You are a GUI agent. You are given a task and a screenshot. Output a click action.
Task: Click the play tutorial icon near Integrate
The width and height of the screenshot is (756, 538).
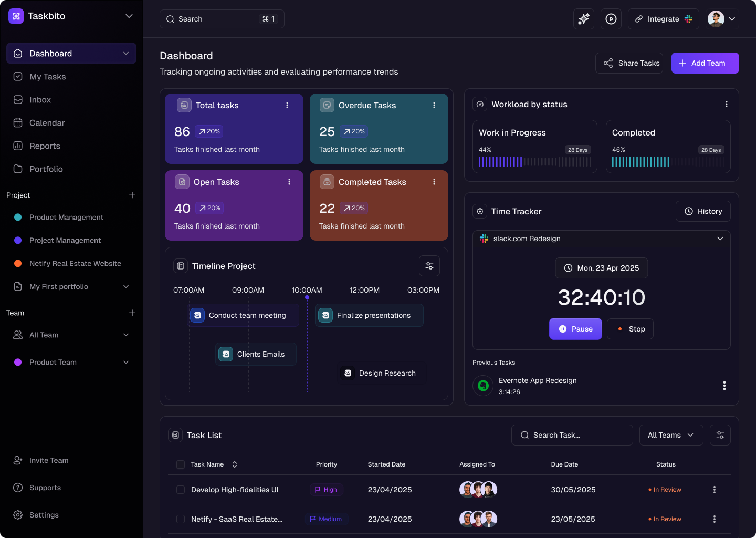[611, 18]
